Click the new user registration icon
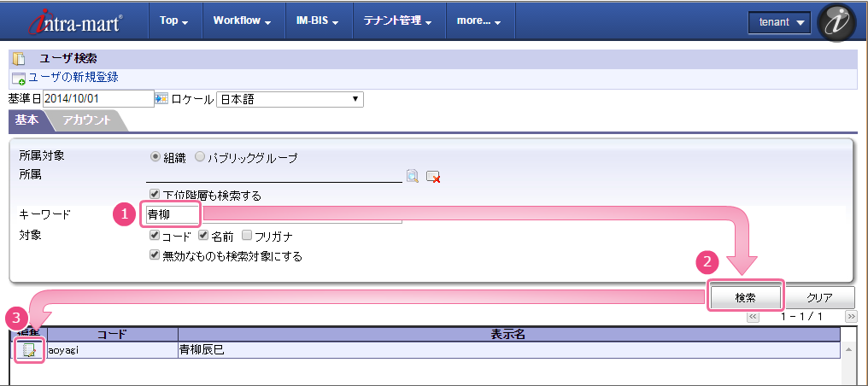Screen dimensions: 868x386 pyautogui.click(x=18, y=78)
